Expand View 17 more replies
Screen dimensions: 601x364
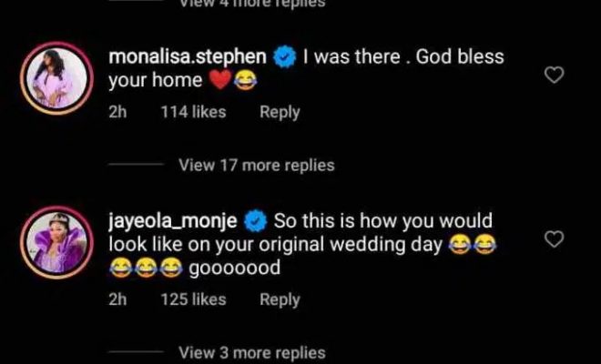point(257,165)
